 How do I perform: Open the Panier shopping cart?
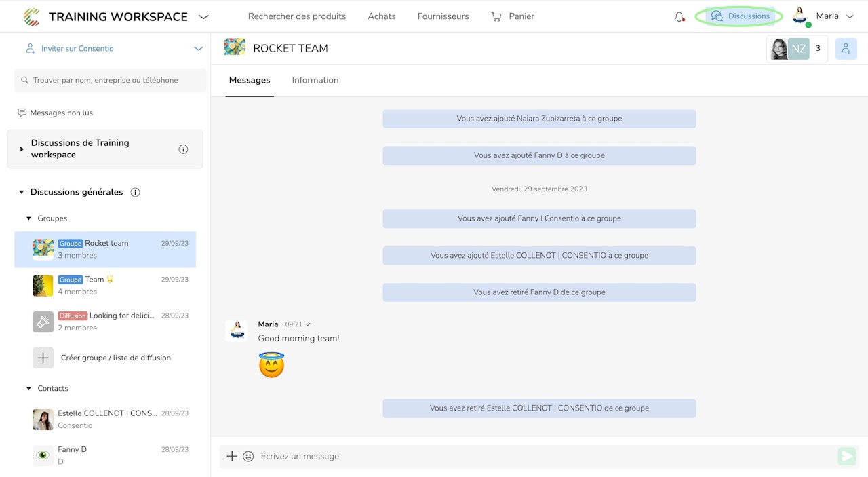point(513,16)
